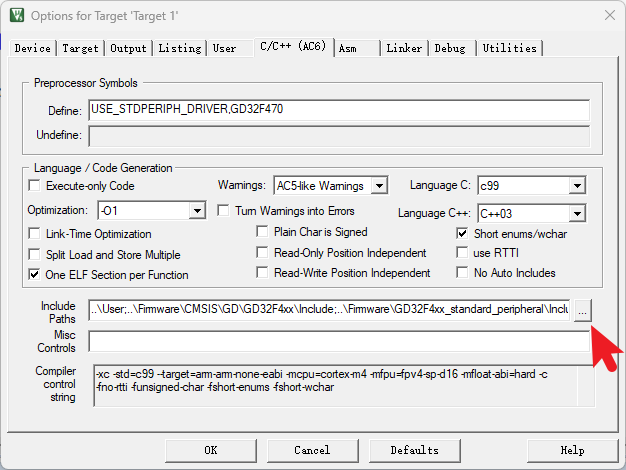Check Read-Write Position Independent
The width and height of the screenshot is (626, 470).
click(262, 272)
